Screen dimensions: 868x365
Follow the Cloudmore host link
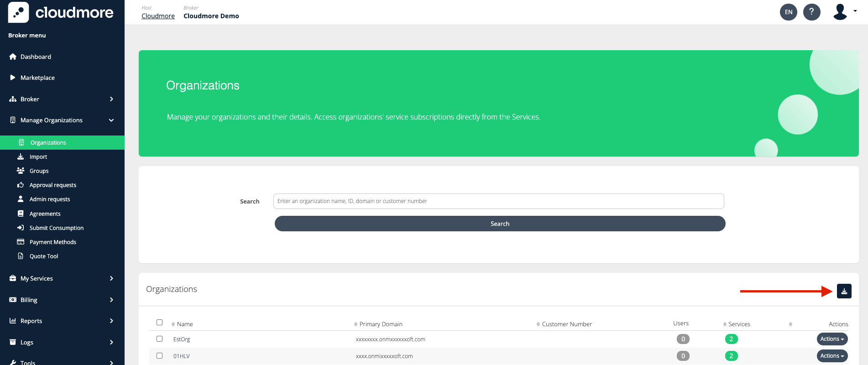[158, 16]
